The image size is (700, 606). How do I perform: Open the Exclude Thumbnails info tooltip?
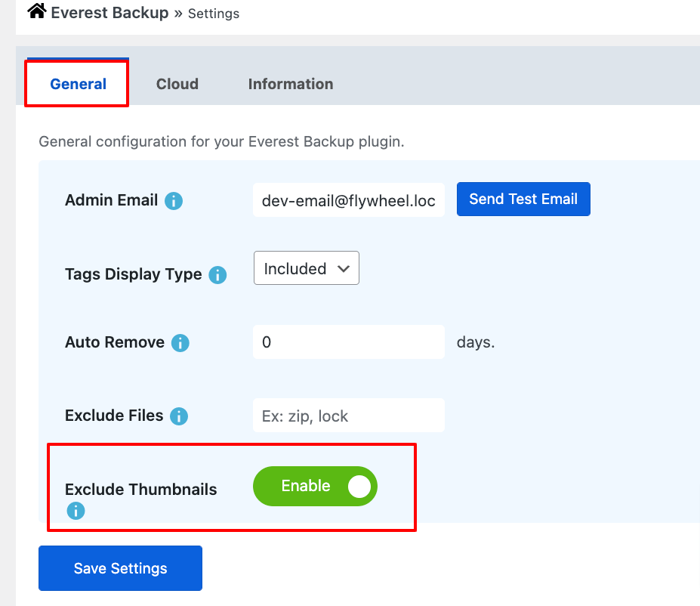tap(75, 511)
